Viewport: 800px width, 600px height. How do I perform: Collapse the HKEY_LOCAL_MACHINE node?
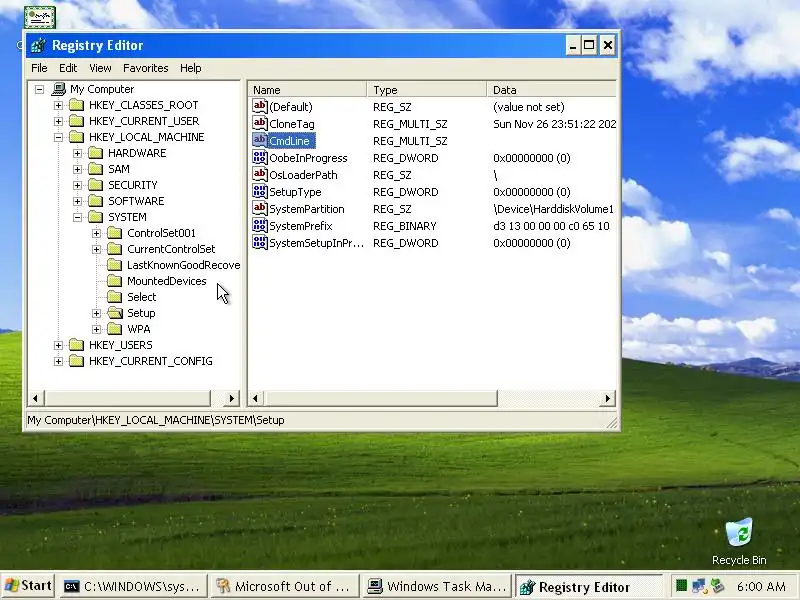click(58, 137)
